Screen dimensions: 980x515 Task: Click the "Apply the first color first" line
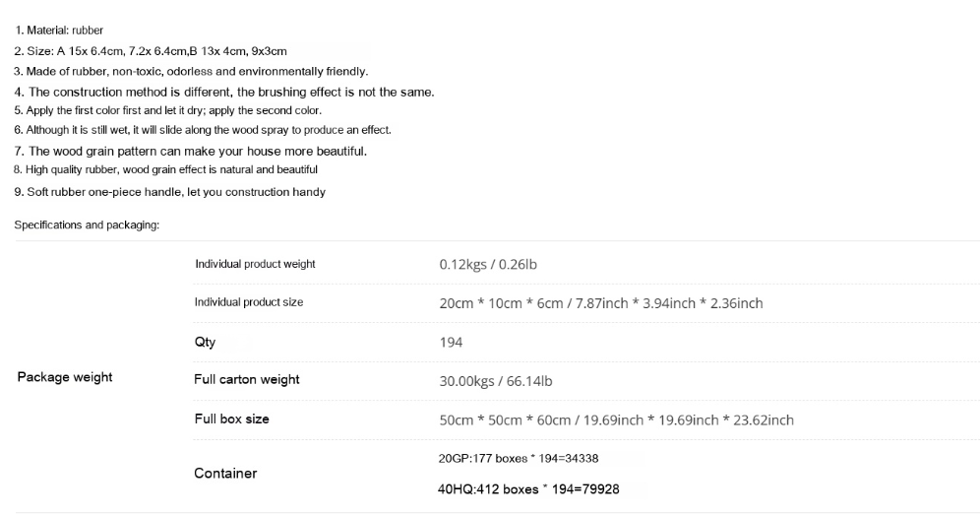[x=167, y=110]
